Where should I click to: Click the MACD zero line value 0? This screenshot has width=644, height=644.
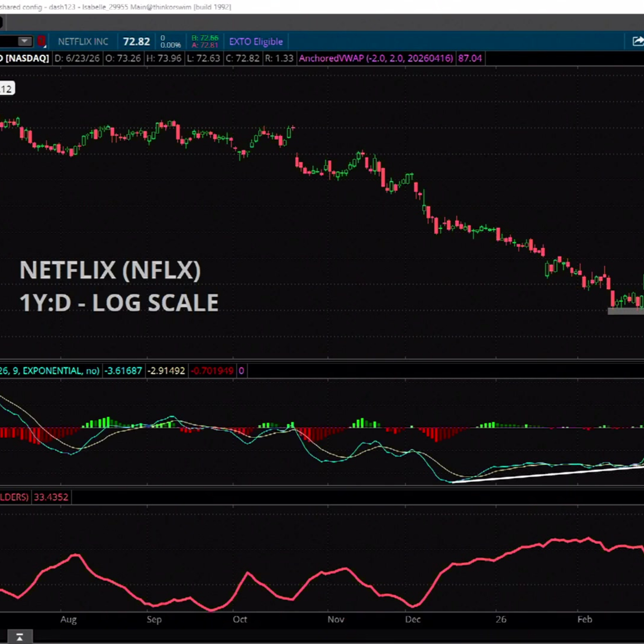(x=241, y=371)
